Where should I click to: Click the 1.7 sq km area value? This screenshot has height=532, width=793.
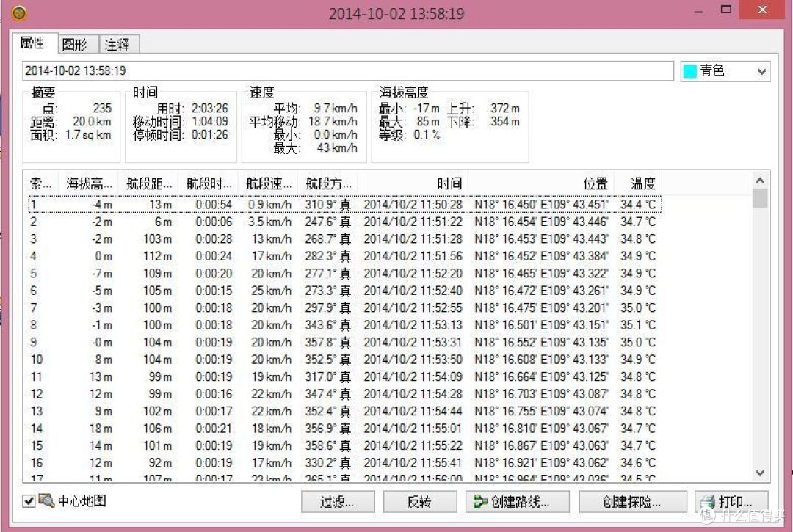point(88,134)
